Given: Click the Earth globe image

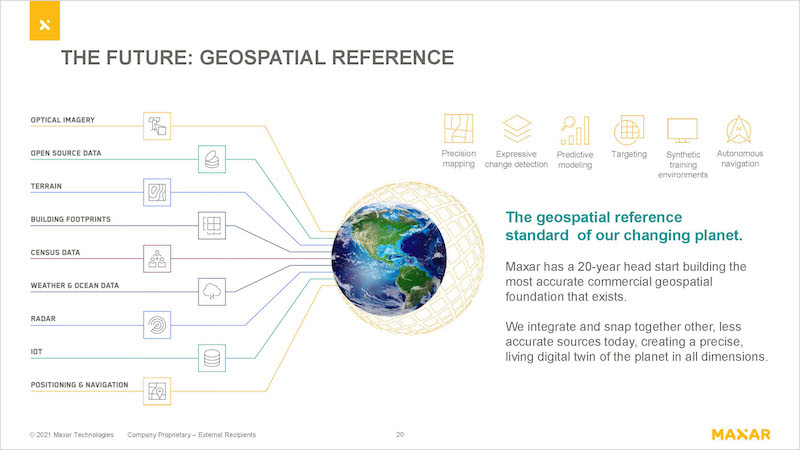Looking at the screenshot, I should click(389, 258).
